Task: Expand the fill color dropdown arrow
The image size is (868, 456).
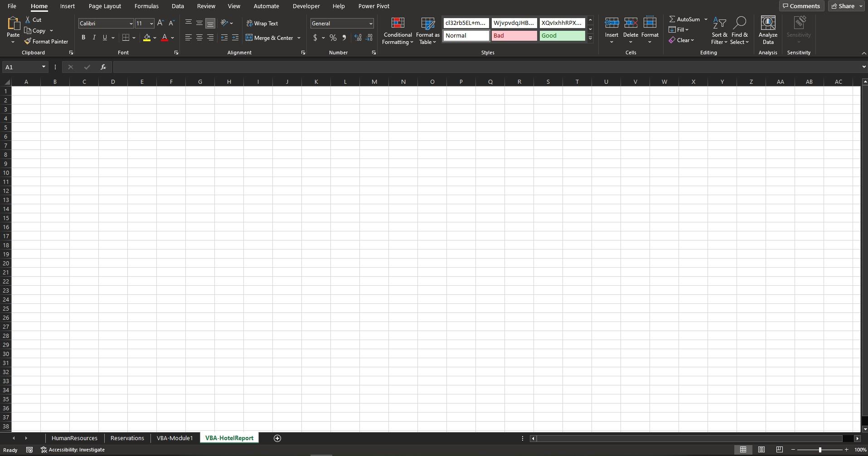Action: [155, 38]
